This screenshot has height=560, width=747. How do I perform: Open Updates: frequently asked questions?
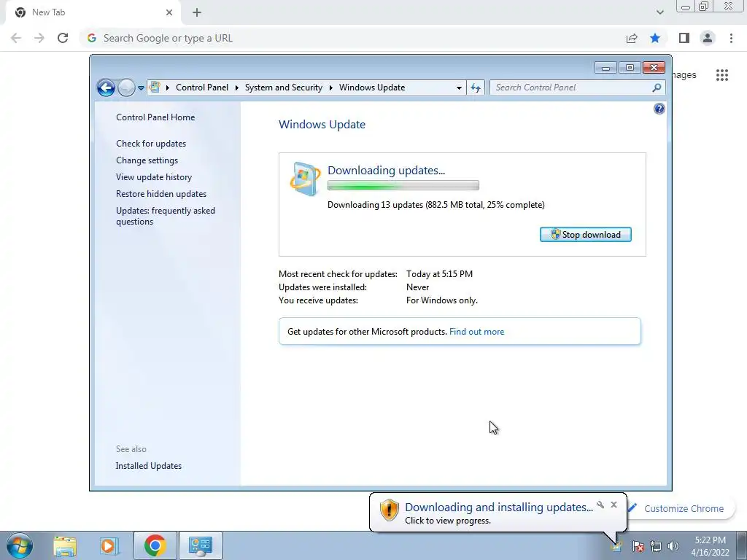coord(166,216)
